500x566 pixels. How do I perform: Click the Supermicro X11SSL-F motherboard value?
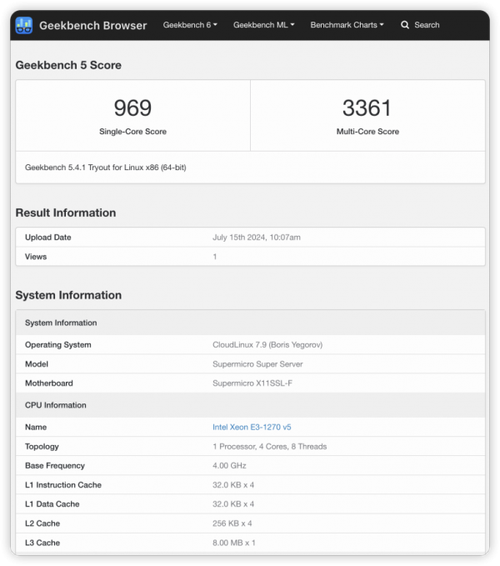point(252,383)
